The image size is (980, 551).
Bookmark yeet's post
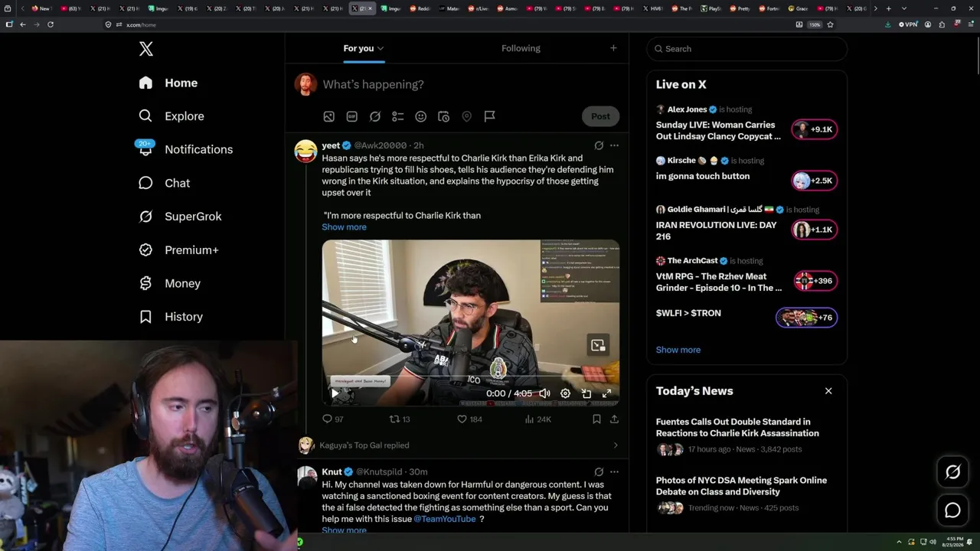(x=596, y=419)
